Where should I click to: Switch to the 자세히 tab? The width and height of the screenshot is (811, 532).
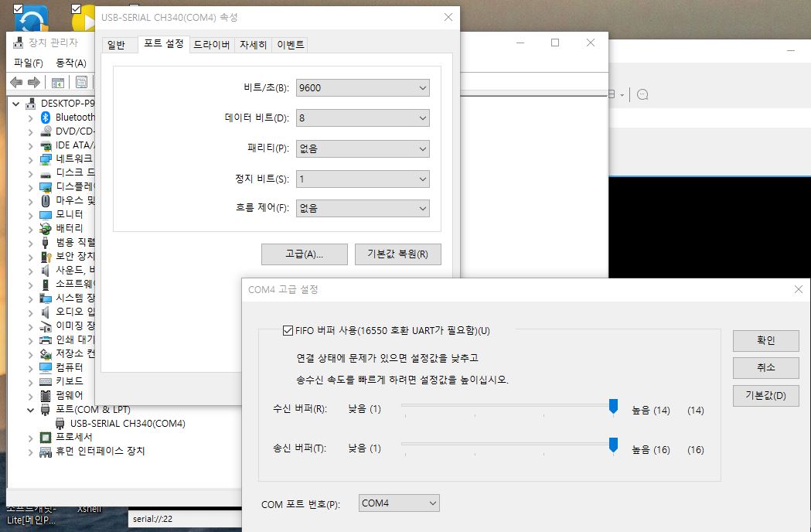tap(253, 45)
